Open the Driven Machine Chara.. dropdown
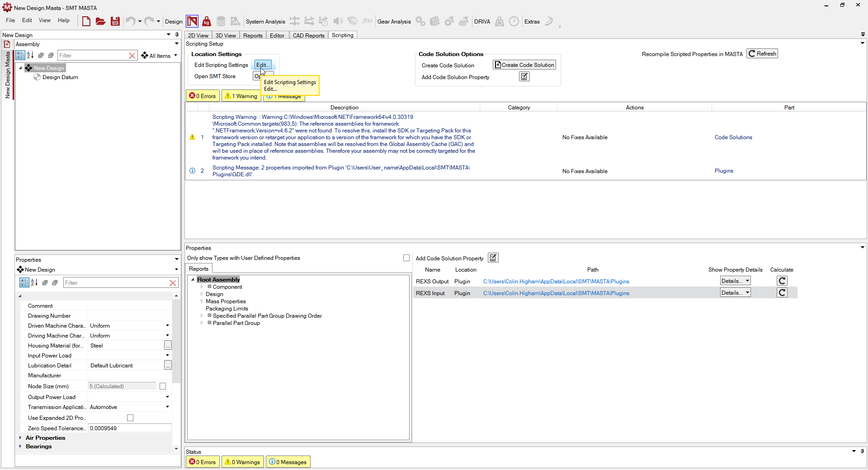The image size is (868, 470). 167,326
